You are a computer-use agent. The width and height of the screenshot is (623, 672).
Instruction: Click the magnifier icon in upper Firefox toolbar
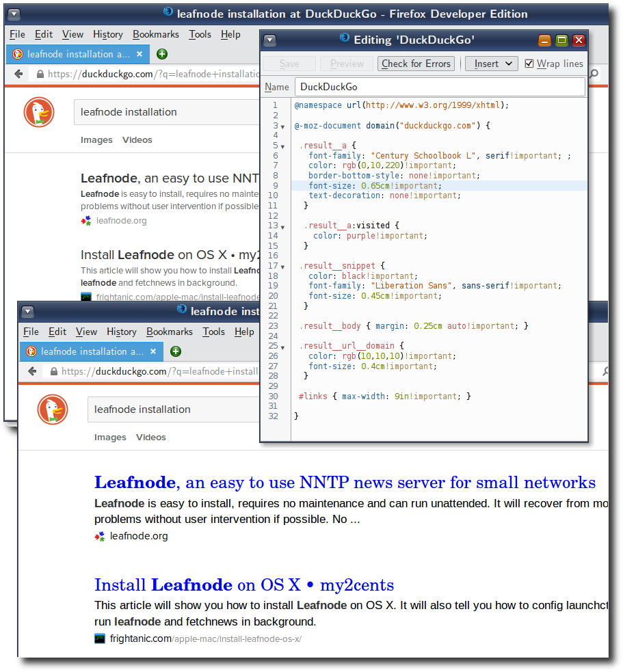coord(594,74)
